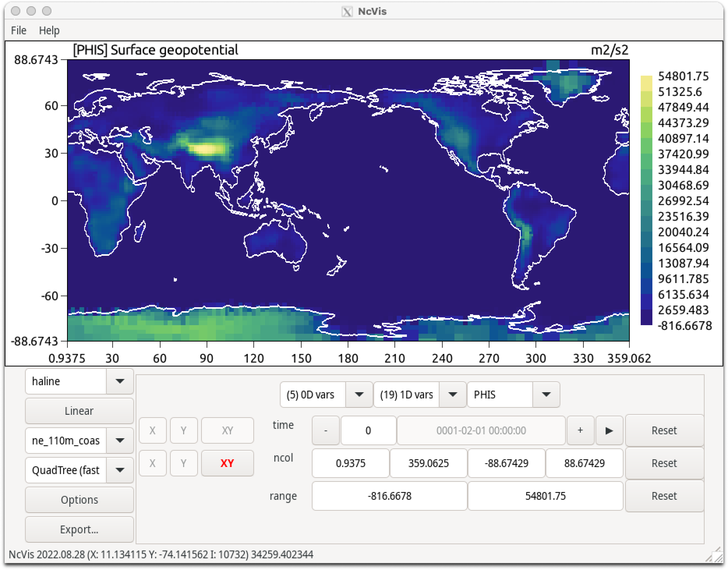This screenshot has width=728, height=570.
Task: Open the Options button
Action: point(79,500)
